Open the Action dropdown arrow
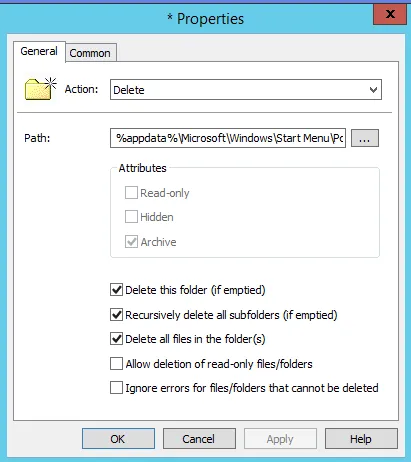This screenshot has width=411, height=462. [x=373, y=90]
